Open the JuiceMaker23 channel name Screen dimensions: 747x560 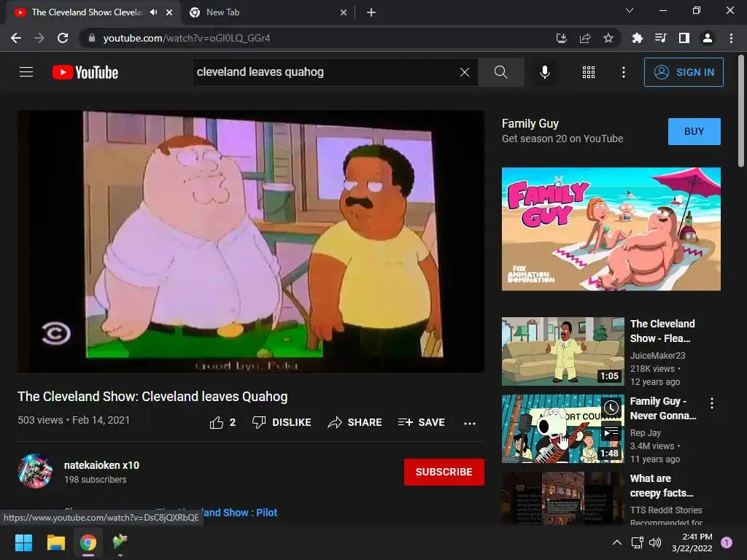[657, 355]
